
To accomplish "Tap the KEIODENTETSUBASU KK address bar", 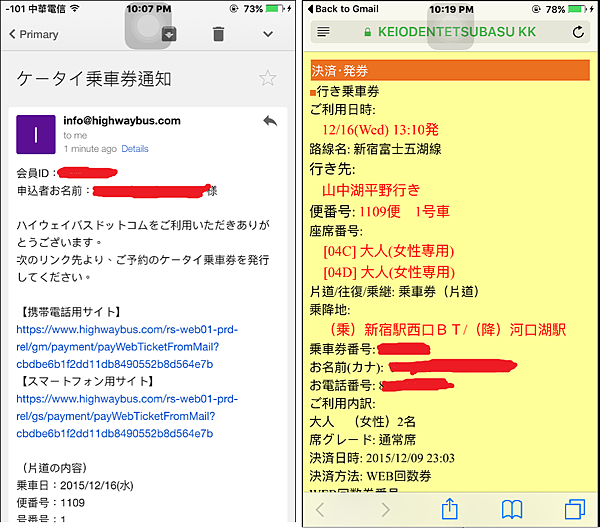I will pos(450,32).
